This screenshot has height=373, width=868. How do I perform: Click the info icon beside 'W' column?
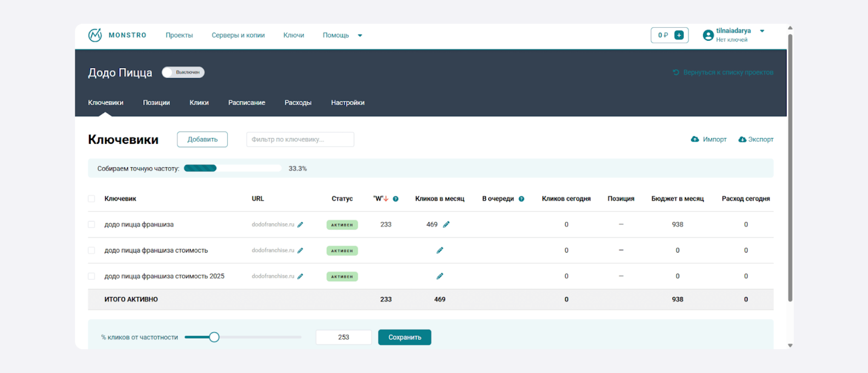click(395, 199)
